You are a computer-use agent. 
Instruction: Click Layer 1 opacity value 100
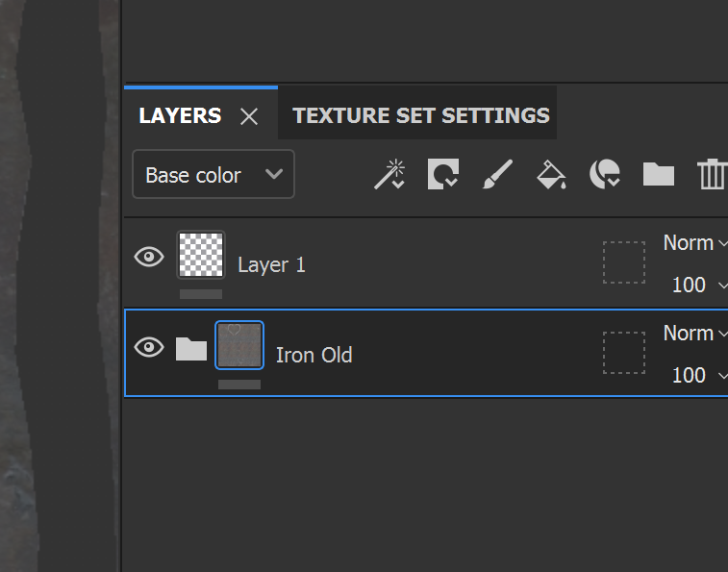tap(689, 285)
